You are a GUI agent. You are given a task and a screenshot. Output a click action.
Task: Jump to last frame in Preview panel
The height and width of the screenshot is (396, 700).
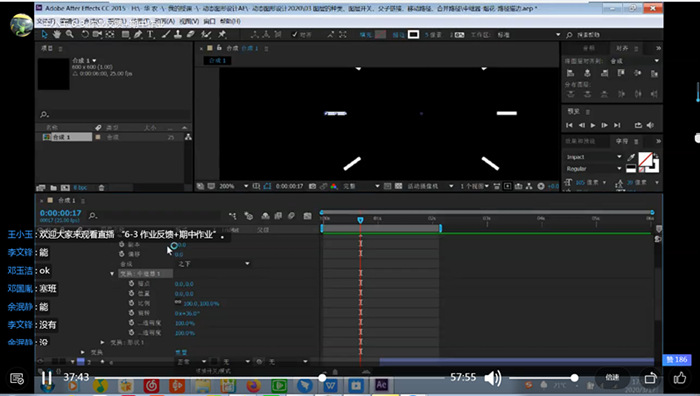617,125
